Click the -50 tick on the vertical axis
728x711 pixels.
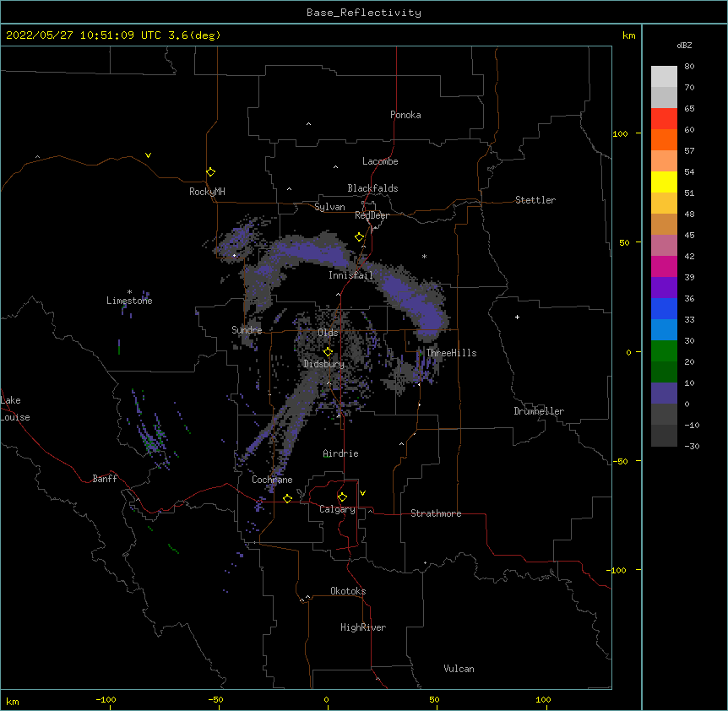620,461
